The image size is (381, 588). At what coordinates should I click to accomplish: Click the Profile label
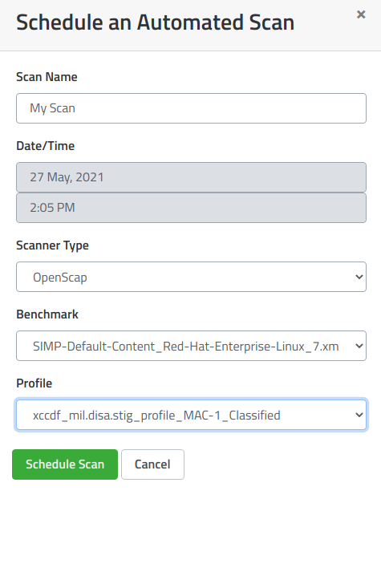click(x=34, y=383)
